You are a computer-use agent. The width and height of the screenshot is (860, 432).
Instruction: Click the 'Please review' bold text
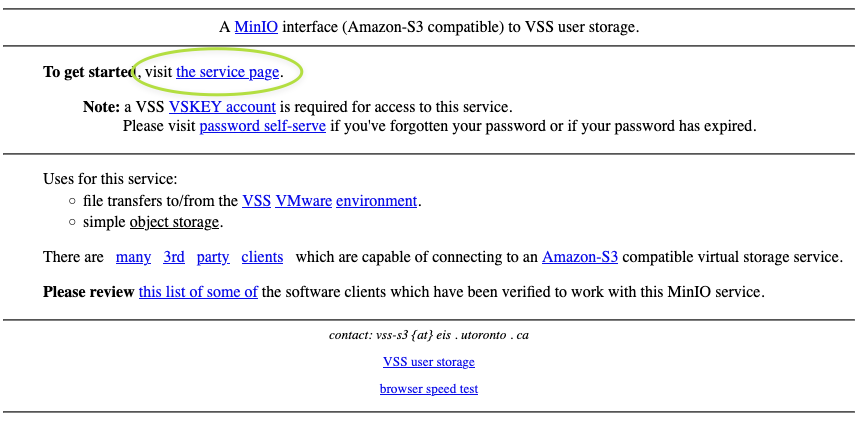(x=89, y=292)
